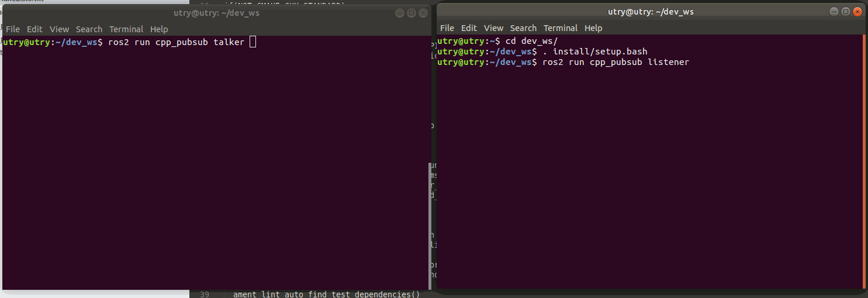868x298 pixels.
Task: Minimize the left terminal window
Action: (400, 13)
